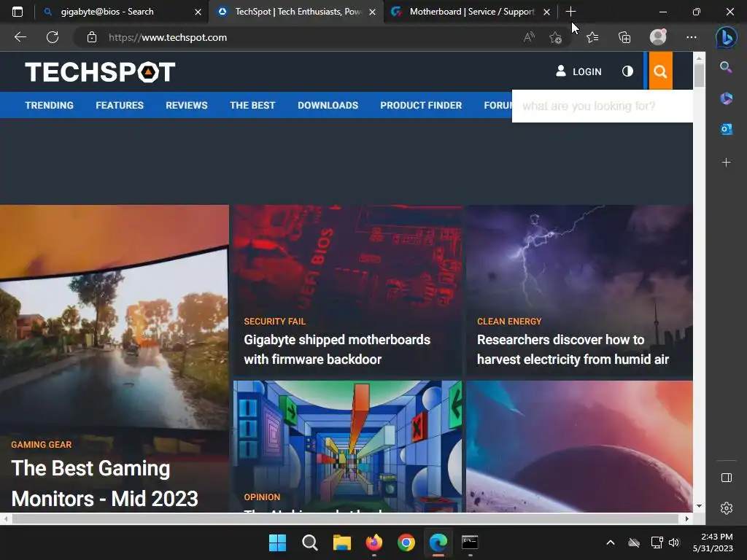Screen dimensions: 747x560
Task: Open the Edge sidebar search icon
Action: point(726,67)
